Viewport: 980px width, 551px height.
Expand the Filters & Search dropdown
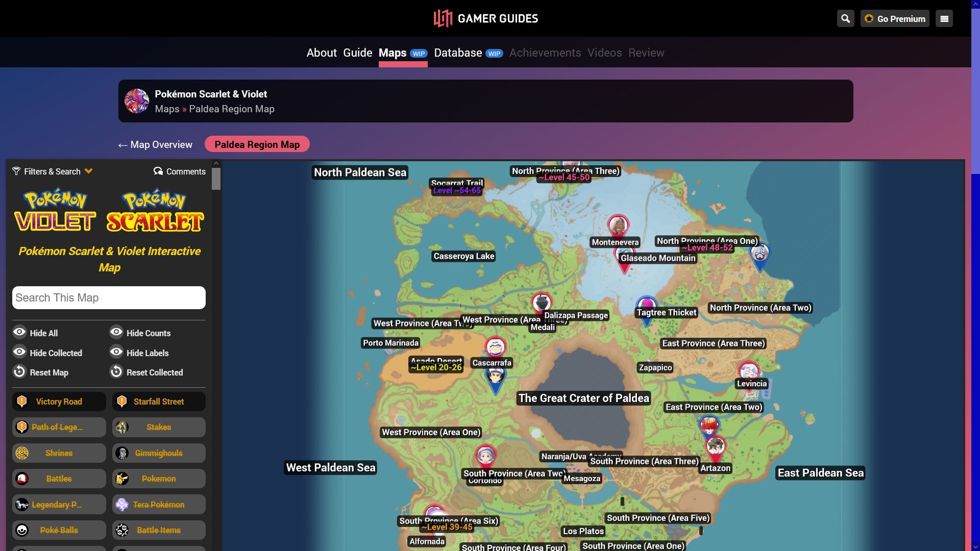coord(53,171)
